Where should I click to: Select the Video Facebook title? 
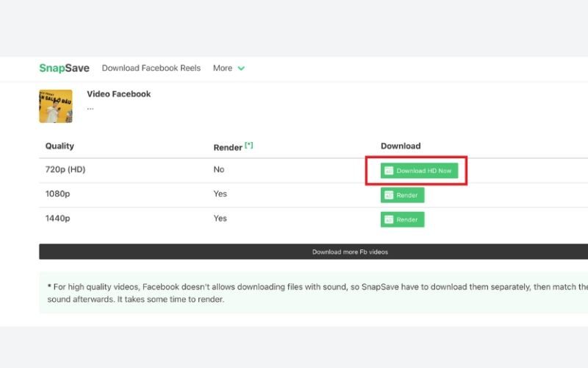pos(118,94)
